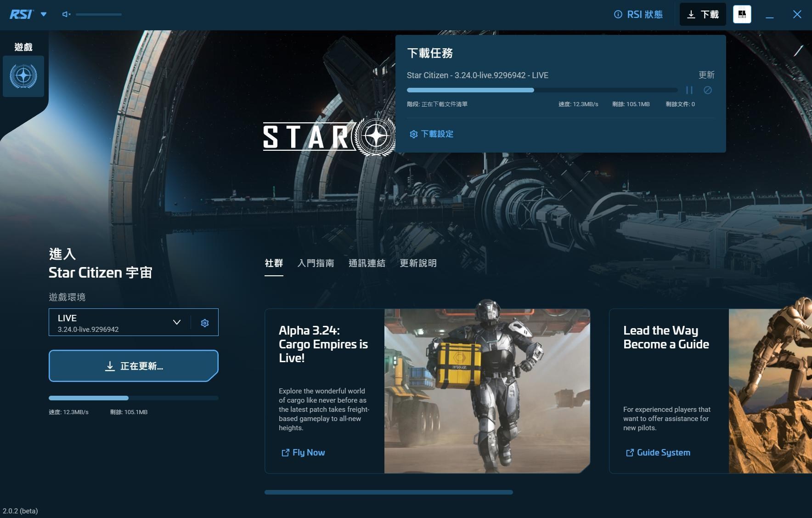Open the dropdown arrow beside the RSI logo
Screen dimensions: 812x518
pyautogui.click(x=44, y=14)
